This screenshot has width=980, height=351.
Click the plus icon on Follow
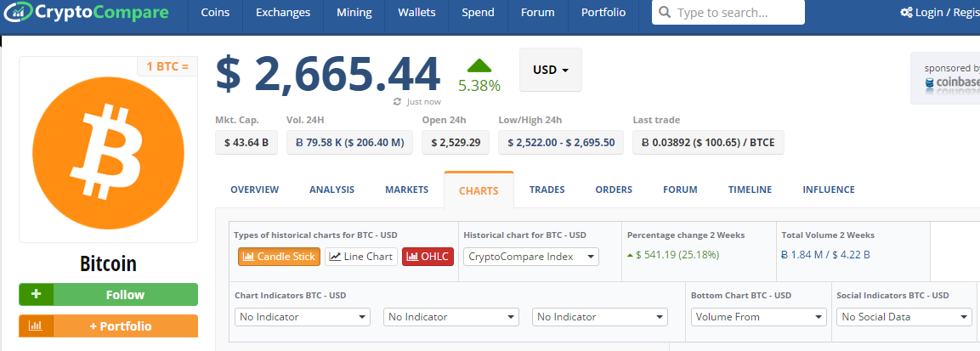[x=37, y=294]
